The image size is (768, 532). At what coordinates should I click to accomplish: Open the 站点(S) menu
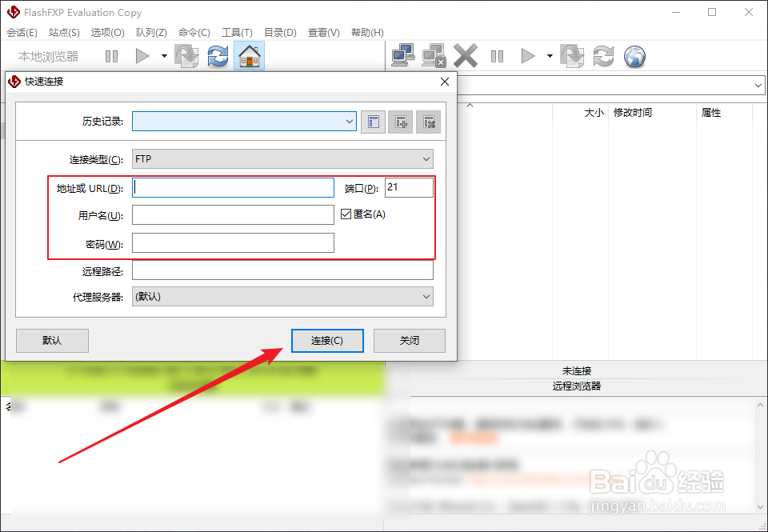(x=64, y=32)
